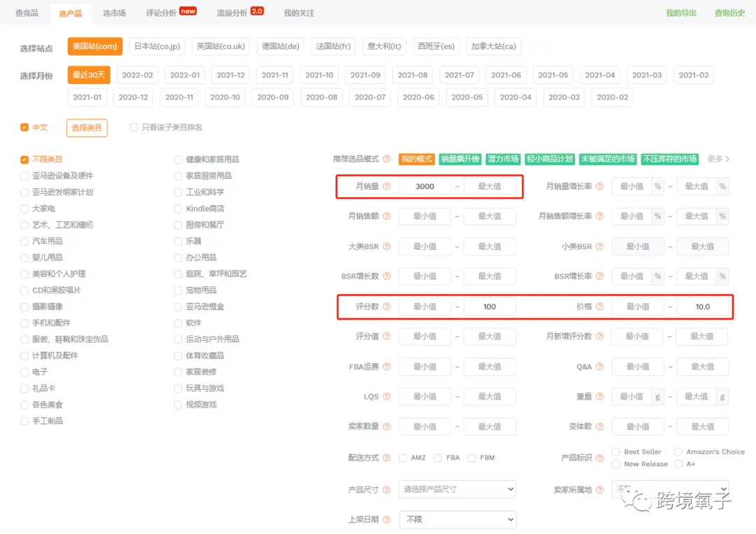This screenshot has height=534, width=756.
Task: Click help icon beside 推荐选品模式
Action: [x=386, y=159]
